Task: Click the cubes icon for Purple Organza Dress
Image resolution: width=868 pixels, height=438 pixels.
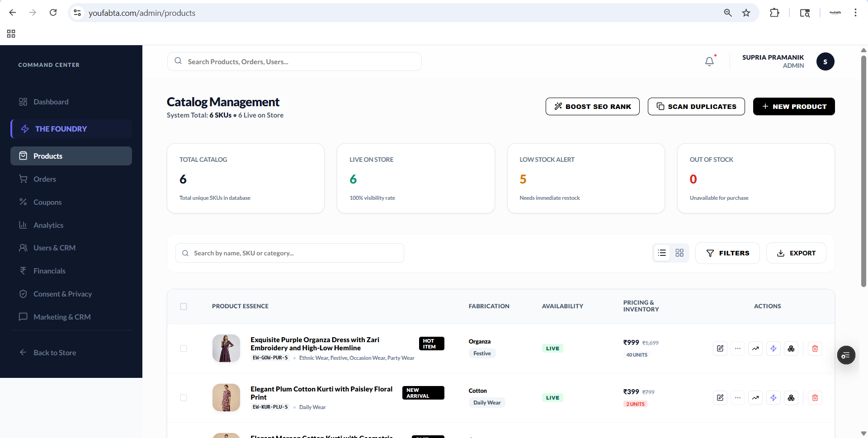Action: tap(791, 349)
